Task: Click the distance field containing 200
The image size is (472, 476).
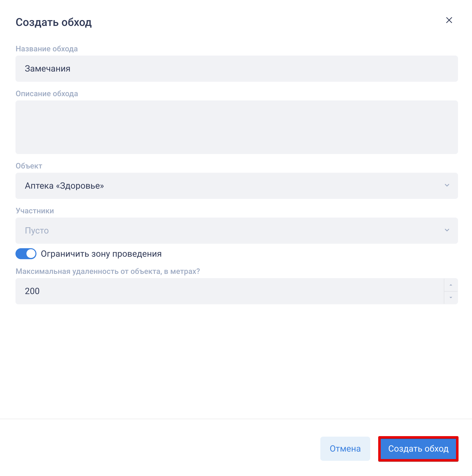Action: click(230, 291)
